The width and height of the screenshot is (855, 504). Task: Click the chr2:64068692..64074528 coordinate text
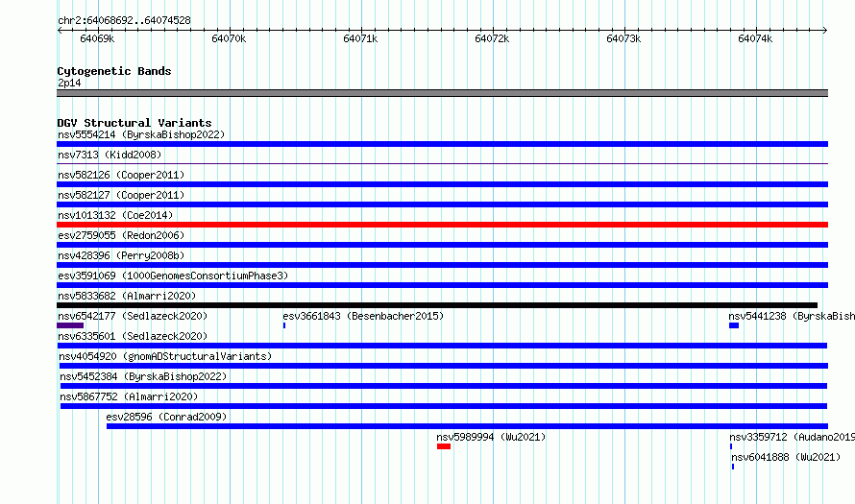pyautogui.click(x=124, y=21)
